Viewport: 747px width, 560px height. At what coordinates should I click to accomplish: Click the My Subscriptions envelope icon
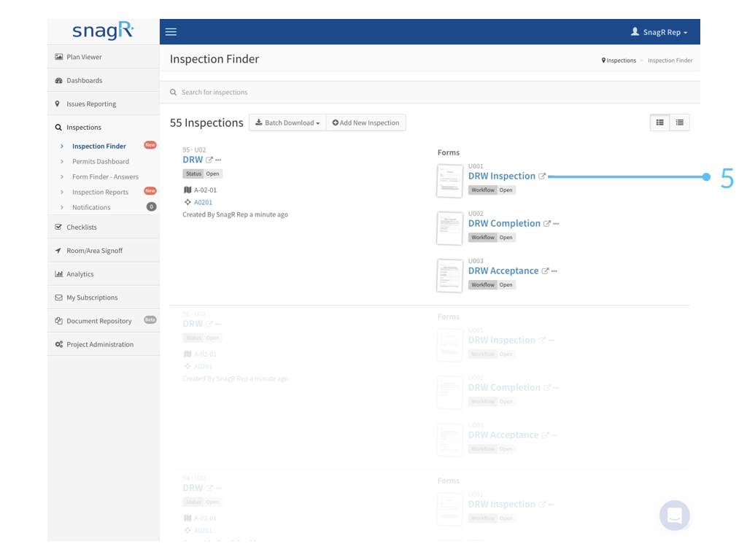coord(58,297)
